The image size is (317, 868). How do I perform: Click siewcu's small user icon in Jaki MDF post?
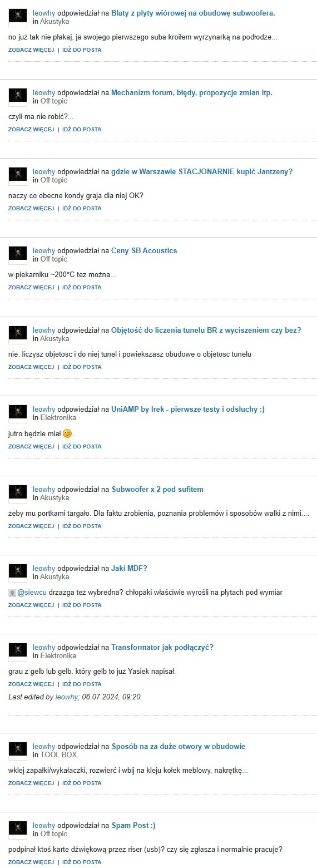pos(12,593)
